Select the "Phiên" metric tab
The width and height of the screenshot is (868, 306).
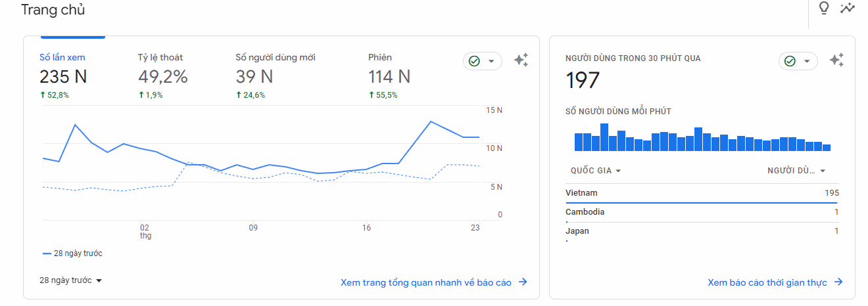(x=389, y=76)
